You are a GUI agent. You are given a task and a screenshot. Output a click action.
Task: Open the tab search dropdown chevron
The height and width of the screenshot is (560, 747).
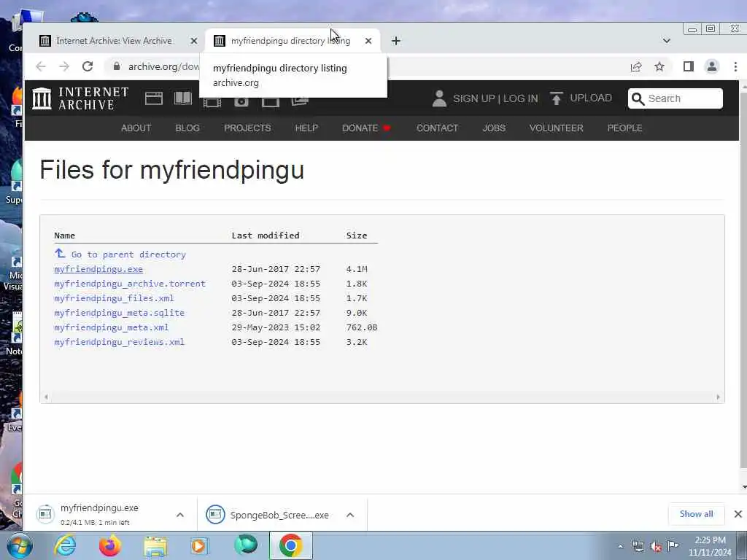pyautogui.click(x=667, y=41)
